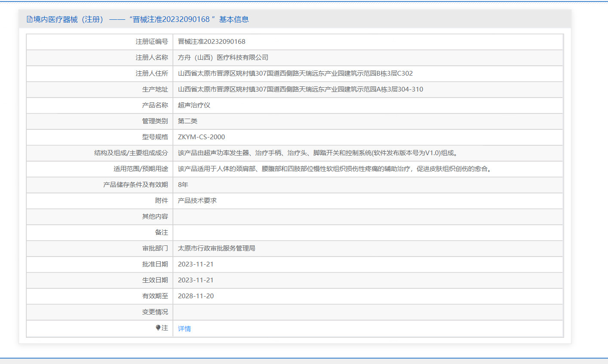The height and width of the screenshot is (364, 608).
Task: Select the 生效日期 value 2023-11-21
Action: pos(196,280)
